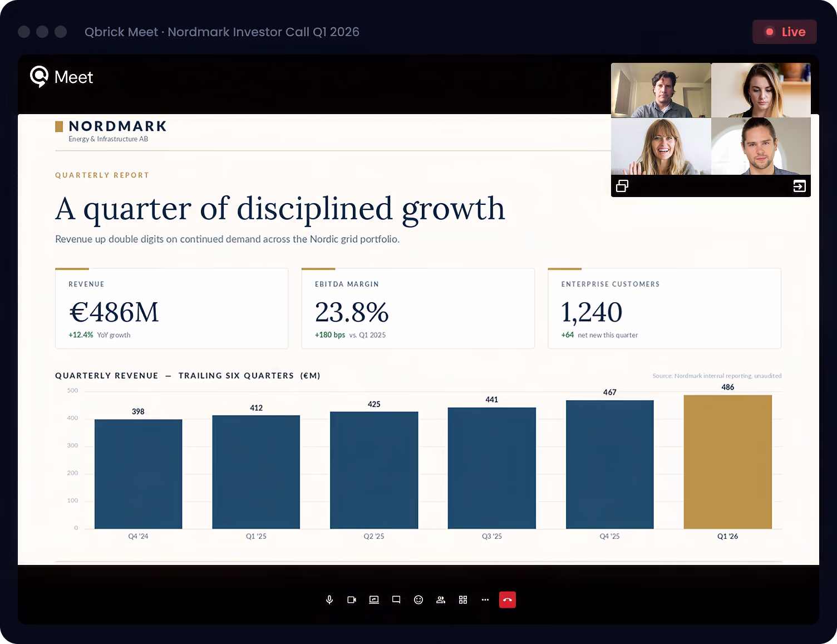The image size is (837, 644).
Task: Mute the microphone in the call toolbar
Action: (329, 599)
